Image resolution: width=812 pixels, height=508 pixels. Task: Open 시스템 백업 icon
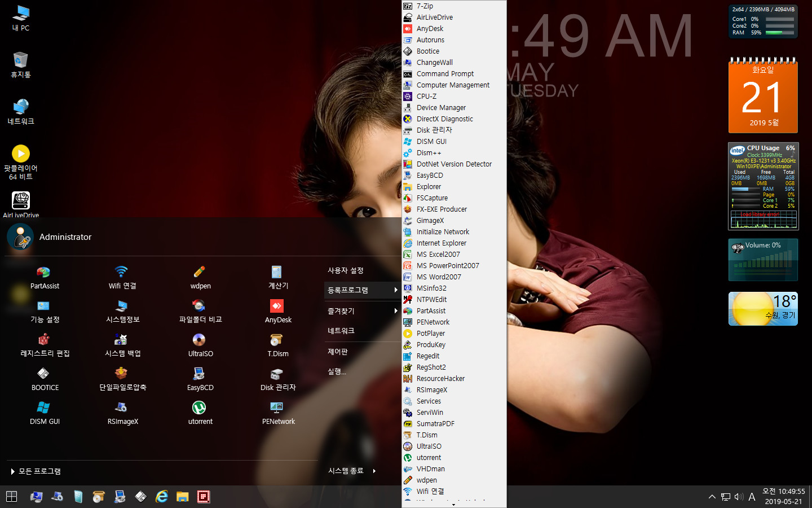(x=122, y=345)
